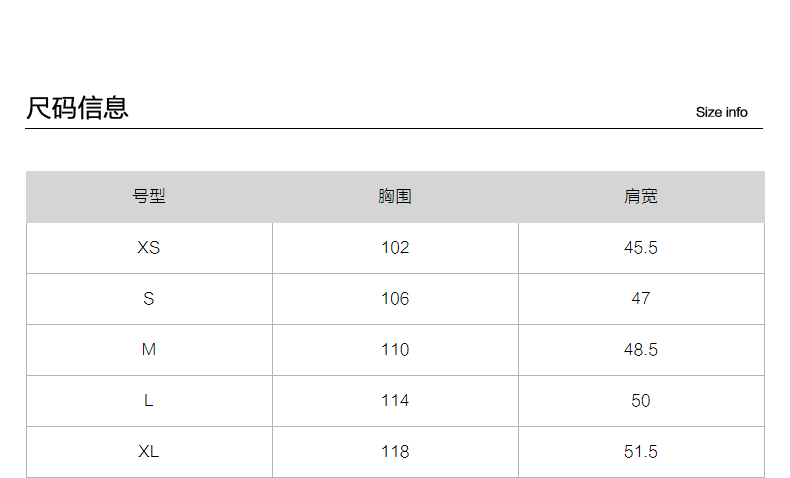Select chest value 102
Viewport: 790px width, 478px height.
tap(395, 248)
